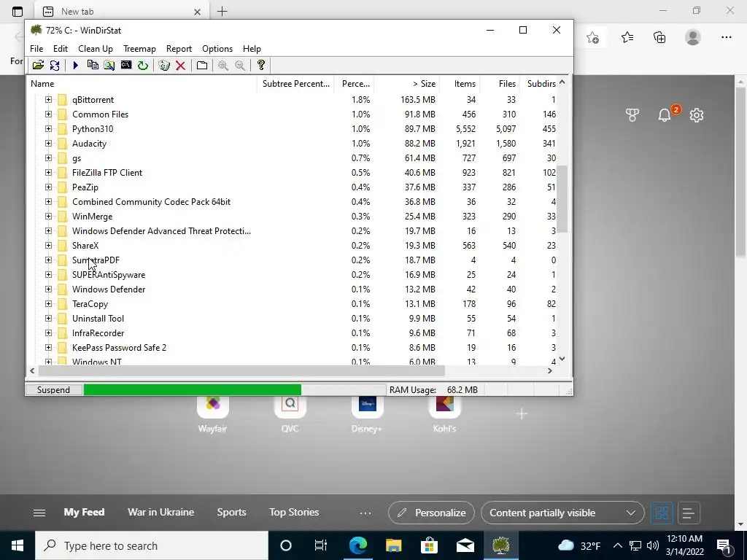Open new tab page settings gear
This screenshot has height=560, width=747.
click(697, 114)
